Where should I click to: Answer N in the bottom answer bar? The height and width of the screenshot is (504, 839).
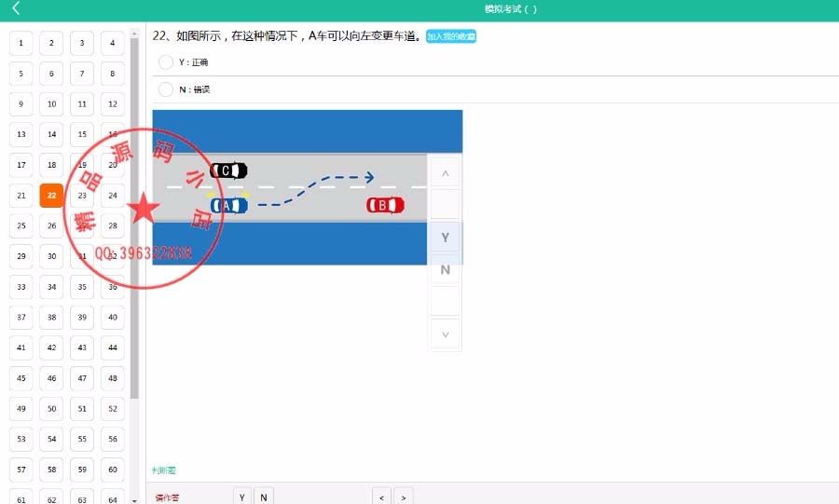[x=264, y=497]
